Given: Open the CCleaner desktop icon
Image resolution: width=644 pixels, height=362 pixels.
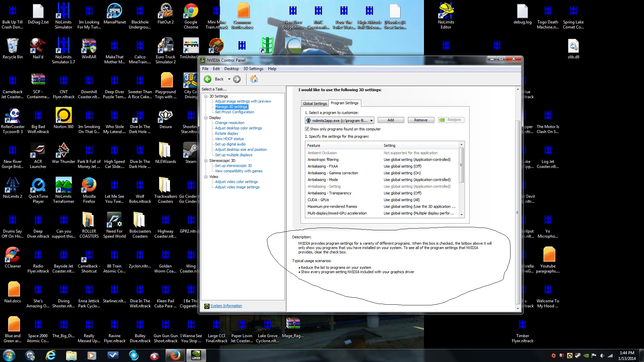Looking at the screenshot, I should click(x=13, y=258).
